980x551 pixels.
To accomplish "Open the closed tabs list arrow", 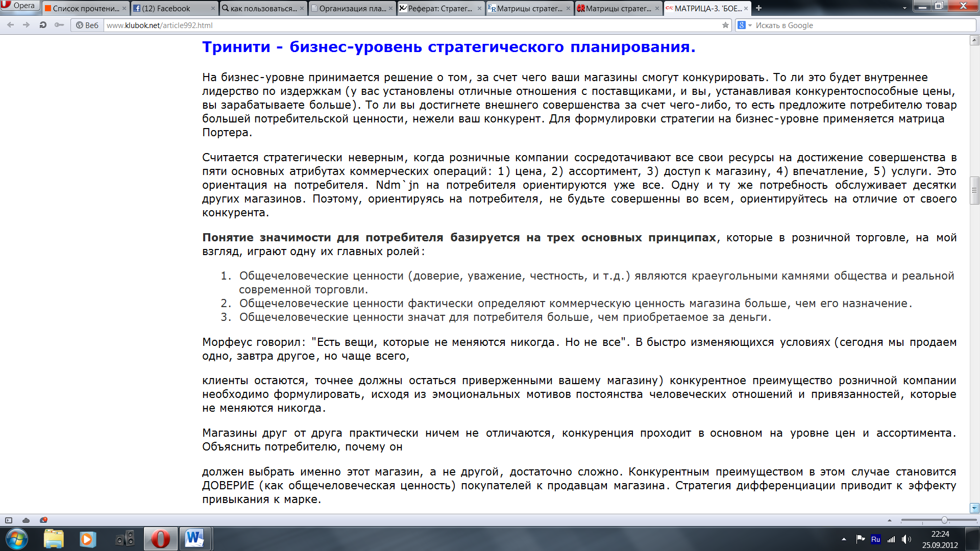I will (x=904, y=8).
